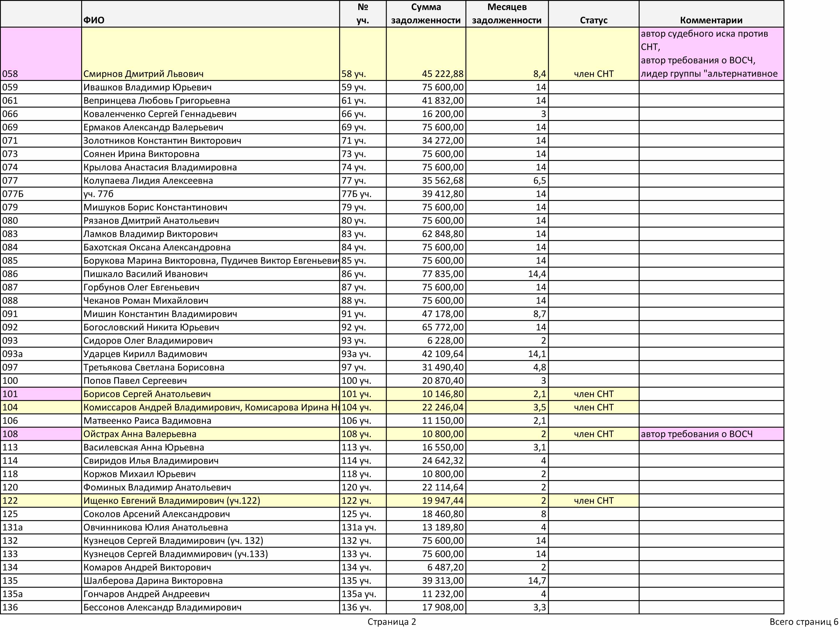Select Бессонов Александр Владимирович

point(162,607)
